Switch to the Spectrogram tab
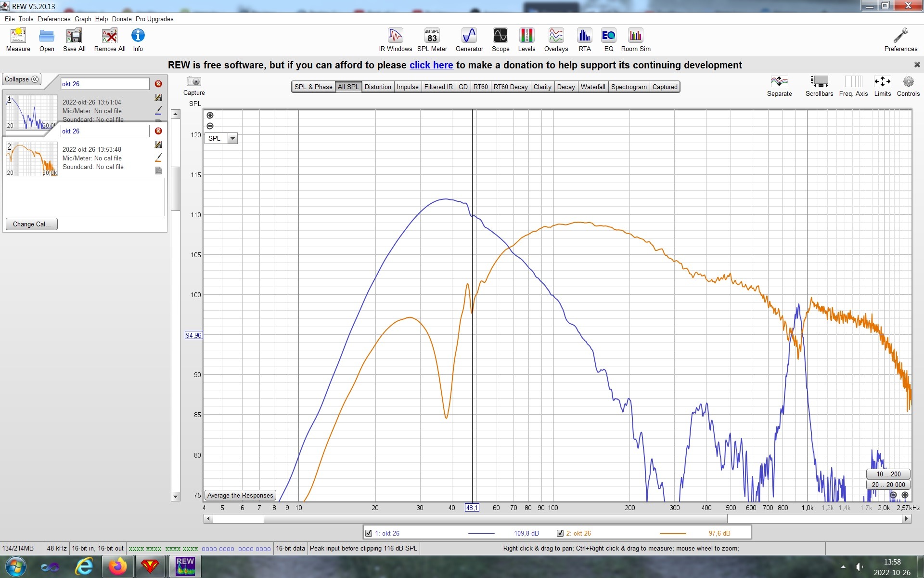Screen dimensions: 924x578 (x=629, y=87)
